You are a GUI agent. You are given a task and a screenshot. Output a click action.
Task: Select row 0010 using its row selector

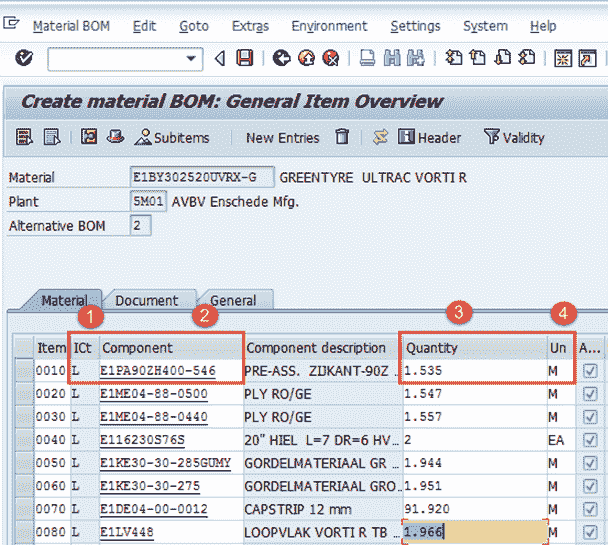click(24, 371)
